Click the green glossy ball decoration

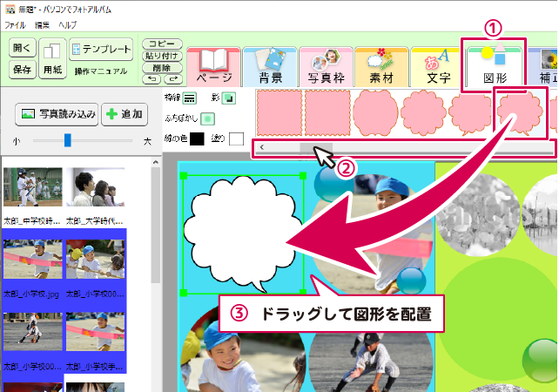540,361
